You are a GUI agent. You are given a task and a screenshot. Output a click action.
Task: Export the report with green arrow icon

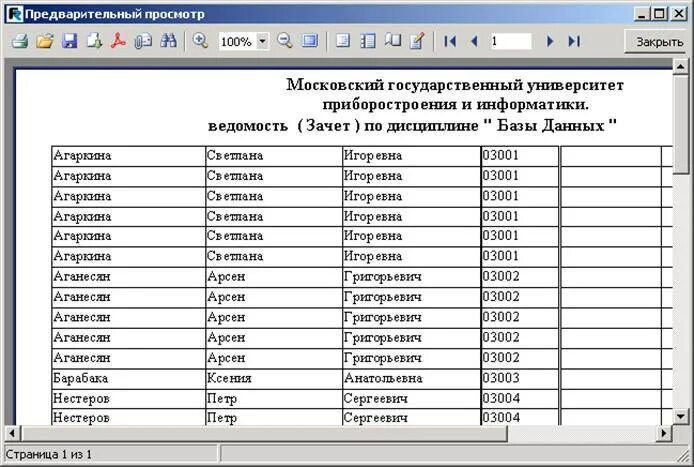(94, 42)
